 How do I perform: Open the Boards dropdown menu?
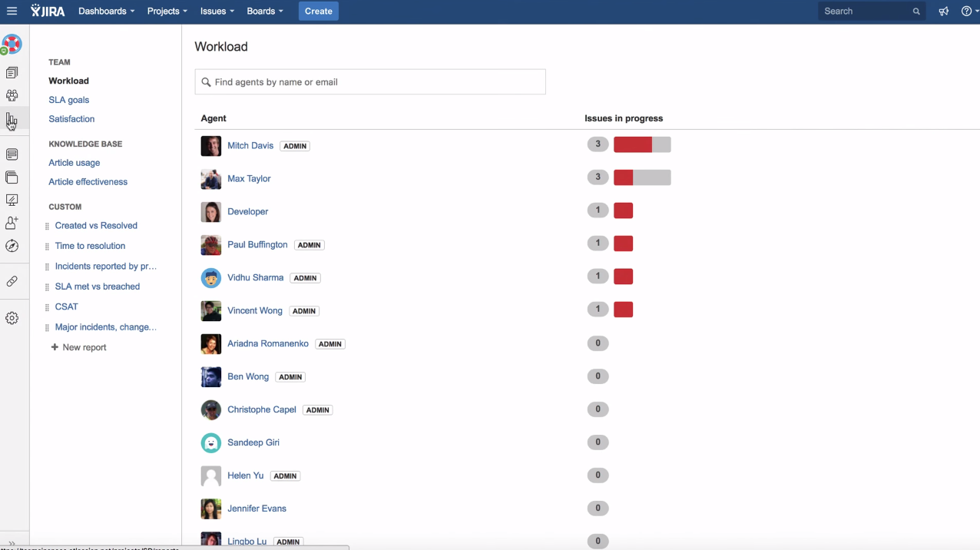[265, 12]
